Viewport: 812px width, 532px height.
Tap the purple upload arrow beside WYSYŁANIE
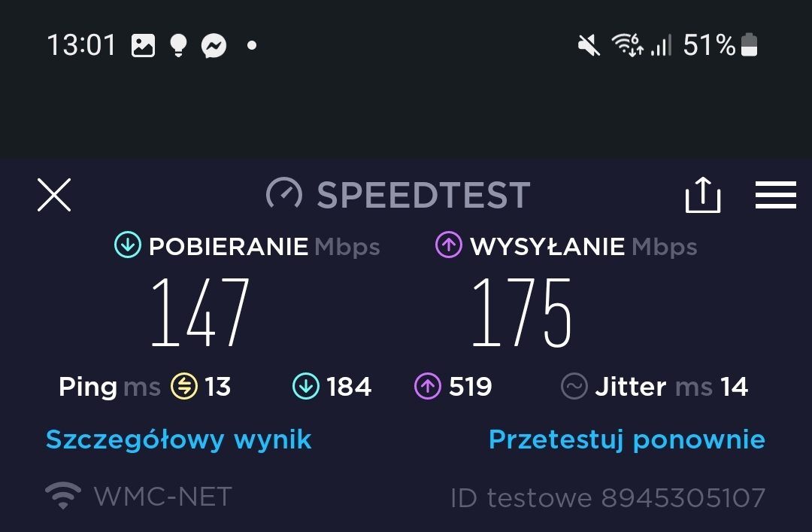click(x=448, y=245)
